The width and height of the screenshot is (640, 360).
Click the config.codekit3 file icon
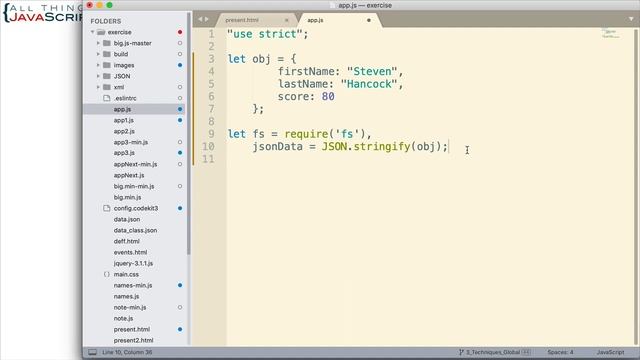pyautogui.click(x=107, y=208)
